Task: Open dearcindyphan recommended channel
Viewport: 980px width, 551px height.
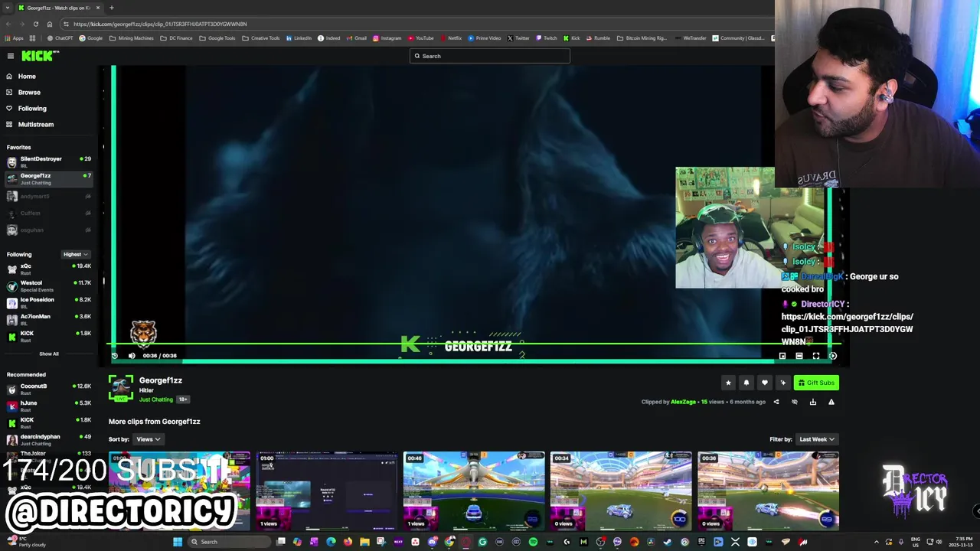Action: pyautogui.click(x=49, y=439)
